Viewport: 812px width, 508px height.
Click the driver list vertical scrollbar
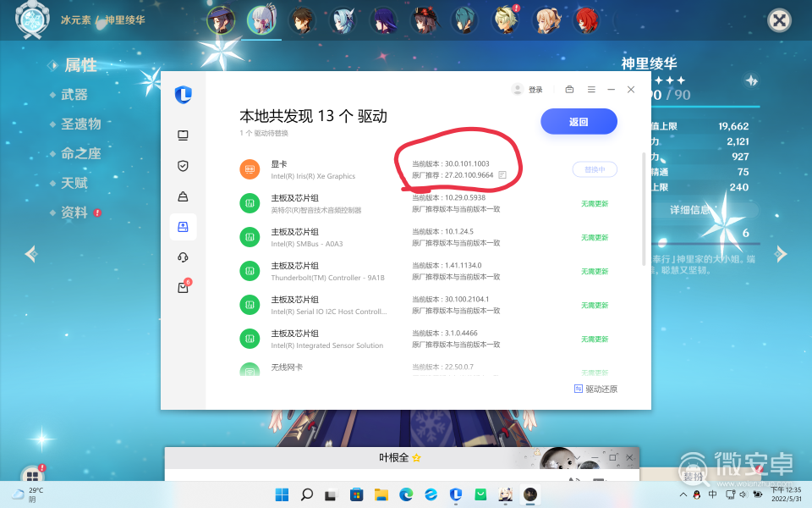point(644,209)
